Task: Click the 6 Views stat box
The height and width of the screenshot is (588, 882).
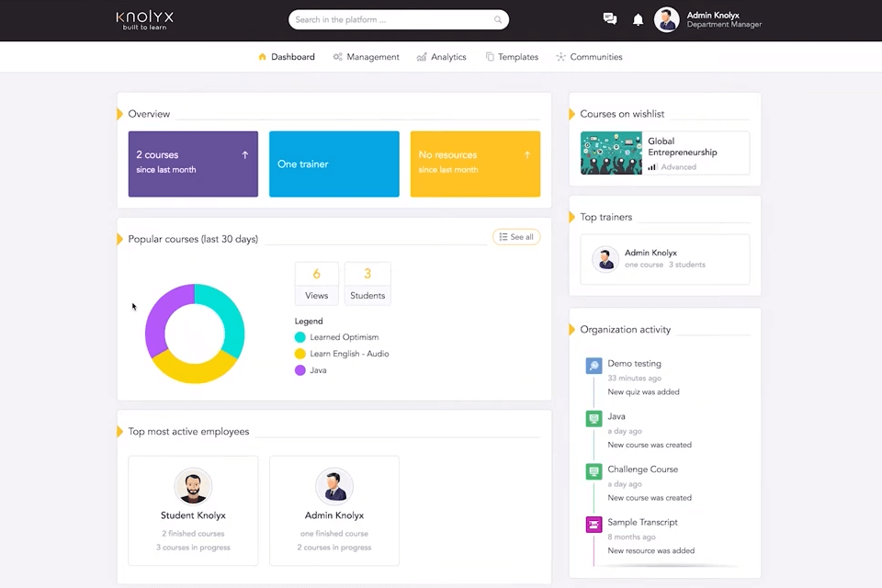Action: tap(317, 284)
